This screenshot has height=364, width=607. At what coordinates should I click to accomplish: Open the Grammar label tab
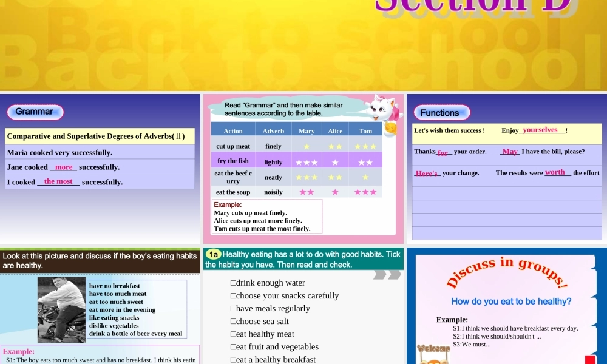(x=35, y=112)
